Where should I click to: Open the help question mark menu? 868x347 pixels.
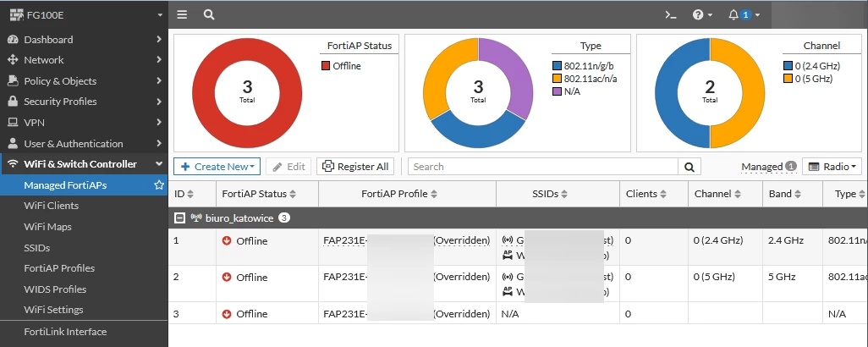(702, 15)
